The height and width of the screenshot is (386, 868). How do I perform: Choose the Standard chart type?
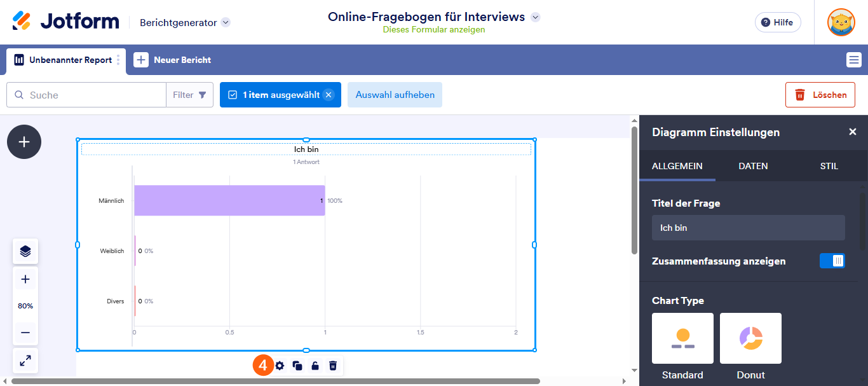pos(682,347)
